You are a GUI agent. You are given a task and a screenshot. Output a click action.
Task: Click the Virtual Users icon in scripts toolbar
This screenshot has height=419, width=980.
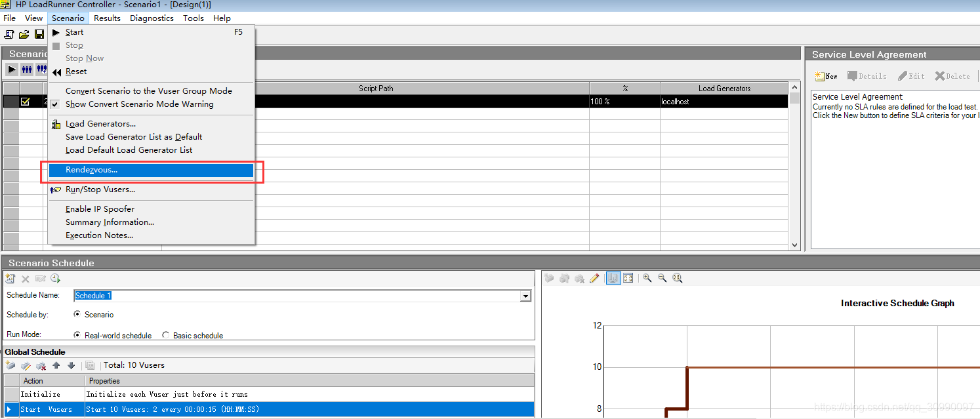pyautogui.click(x=27, y=69)
